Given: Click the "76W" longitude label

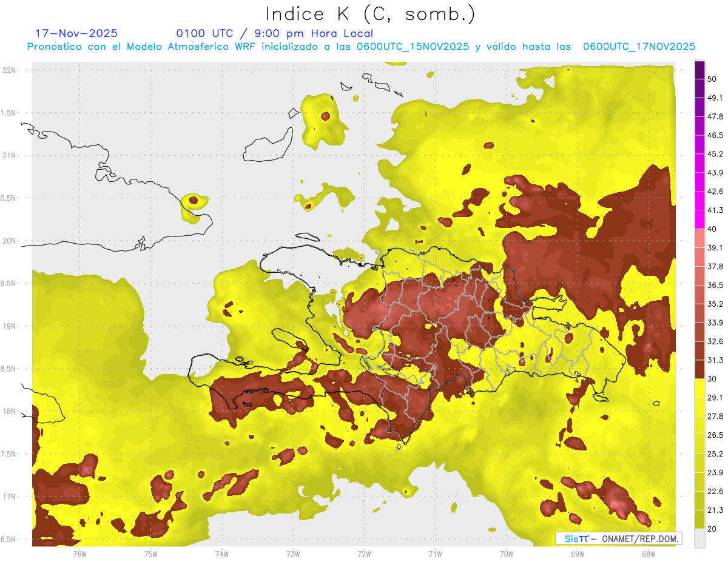Looking at the screenshot, I should 79,554.
